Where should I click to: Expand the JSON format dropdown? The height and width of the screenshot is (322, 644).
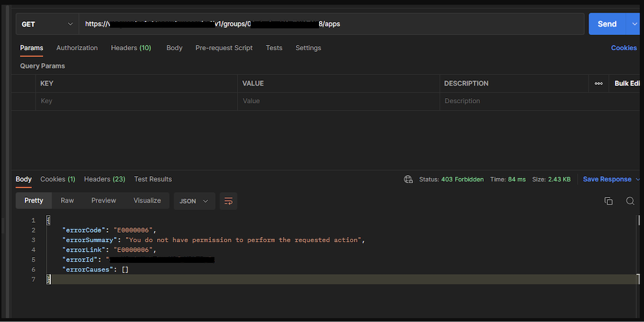(194, 201)
